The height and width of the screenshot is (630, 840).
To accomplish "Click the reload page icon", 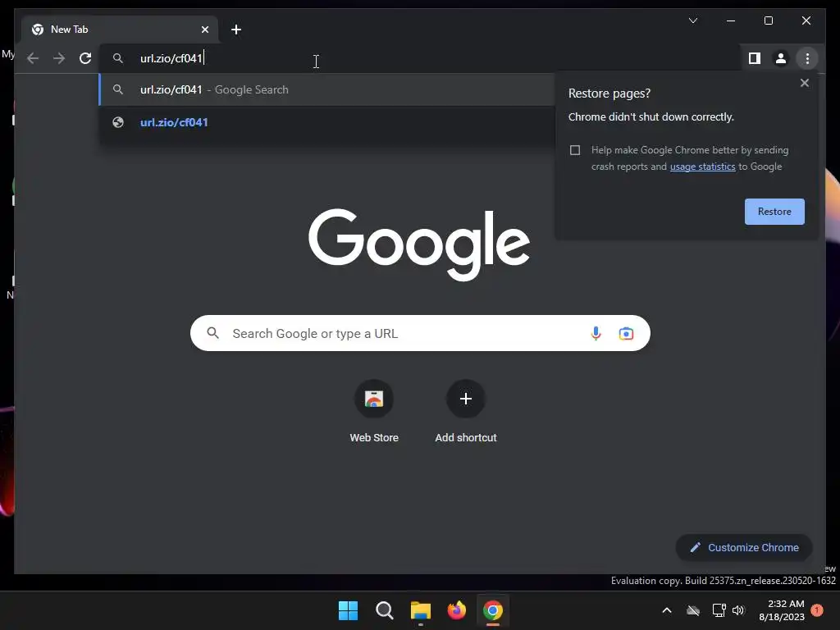I will click(85, 58).
